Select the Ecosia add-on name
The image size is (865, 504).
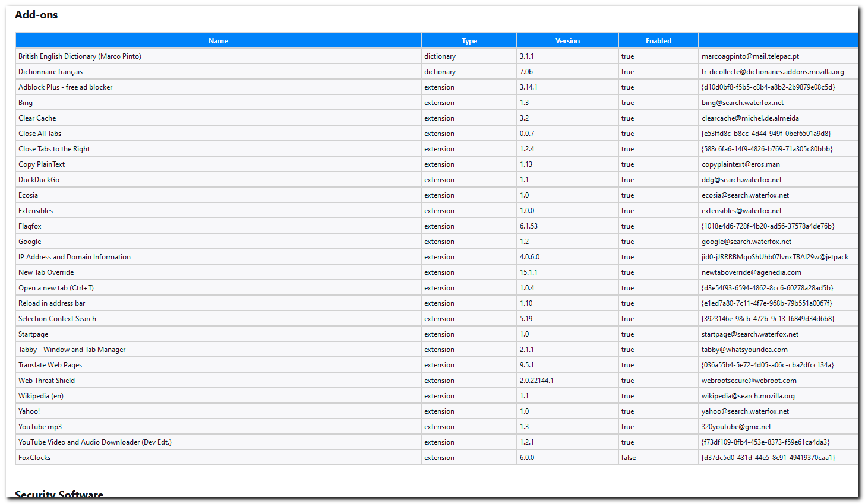28,195
